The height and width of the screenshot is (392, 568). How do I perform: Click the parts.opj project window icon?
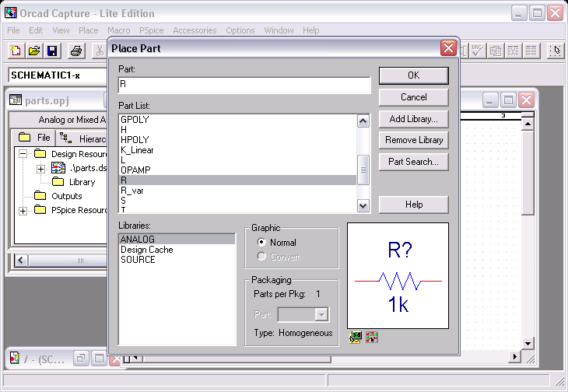coord(16,100)
